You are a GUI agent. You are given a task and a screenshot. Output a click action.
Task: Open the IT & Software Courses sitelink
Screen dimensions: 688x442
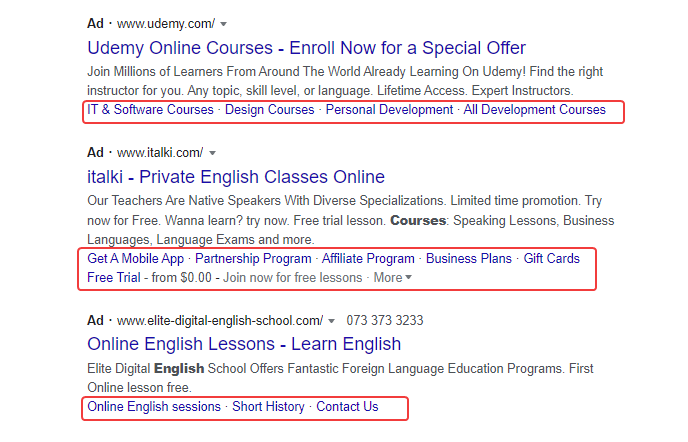150,110
